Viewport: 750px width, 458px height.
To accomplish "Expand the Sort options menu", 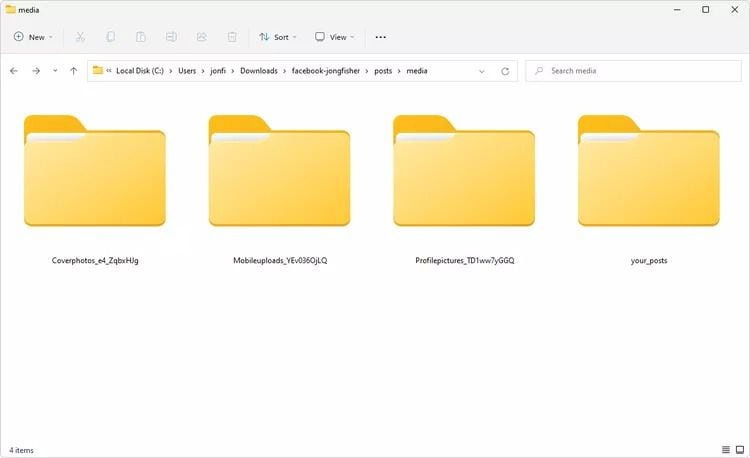I will (x=278, y=37).
